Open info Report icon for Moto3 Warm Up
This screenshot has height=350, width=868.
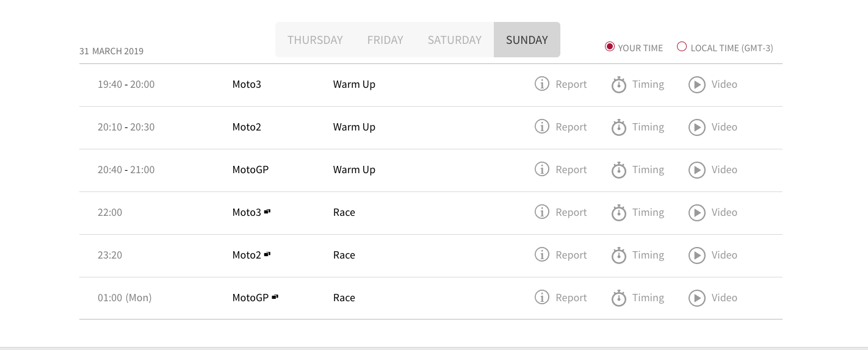542,84
